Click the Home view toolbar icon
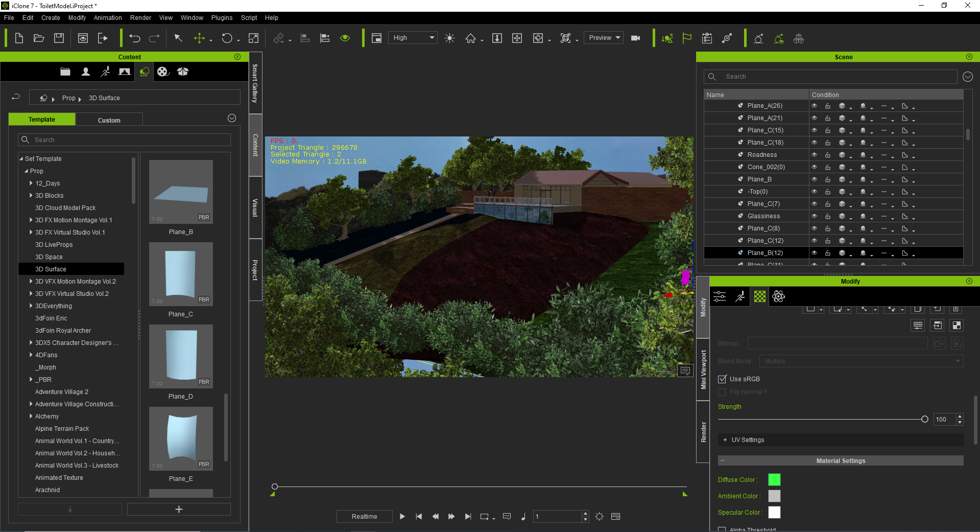 470,38
